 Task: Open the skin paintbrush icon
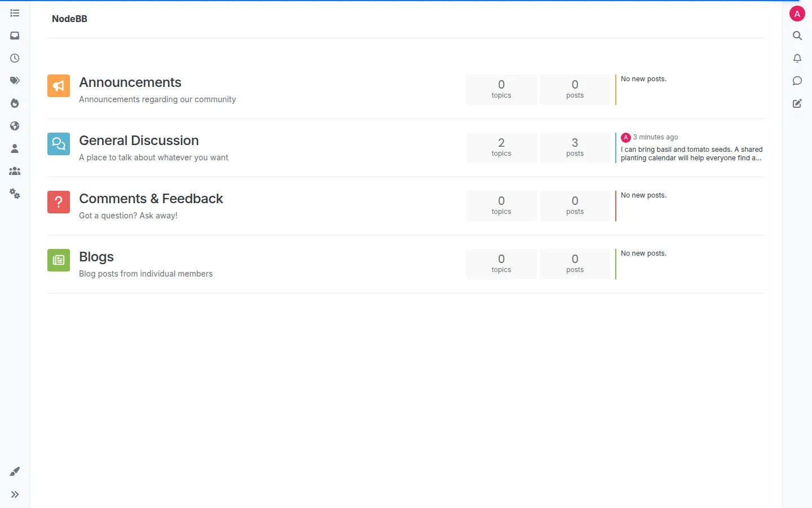pos(15,471)
